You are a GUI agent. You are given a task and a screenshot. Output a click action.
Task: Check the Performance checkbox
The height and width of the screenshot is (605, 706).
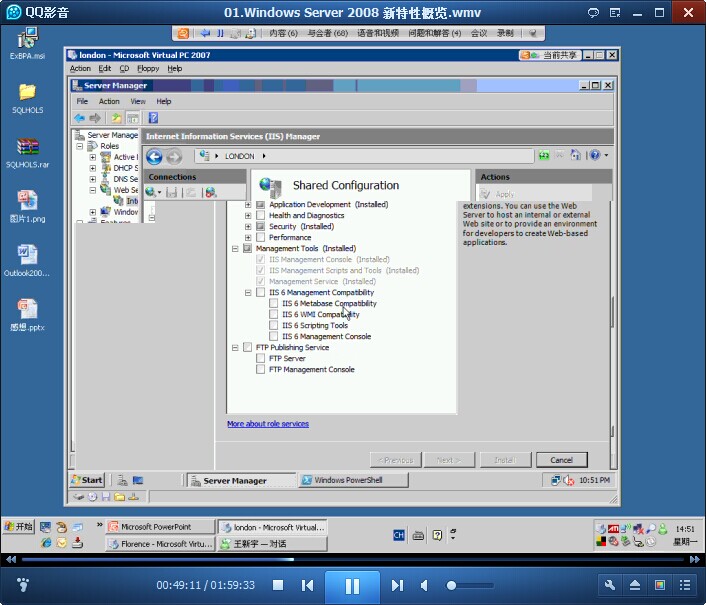click(x=260, y=237)
